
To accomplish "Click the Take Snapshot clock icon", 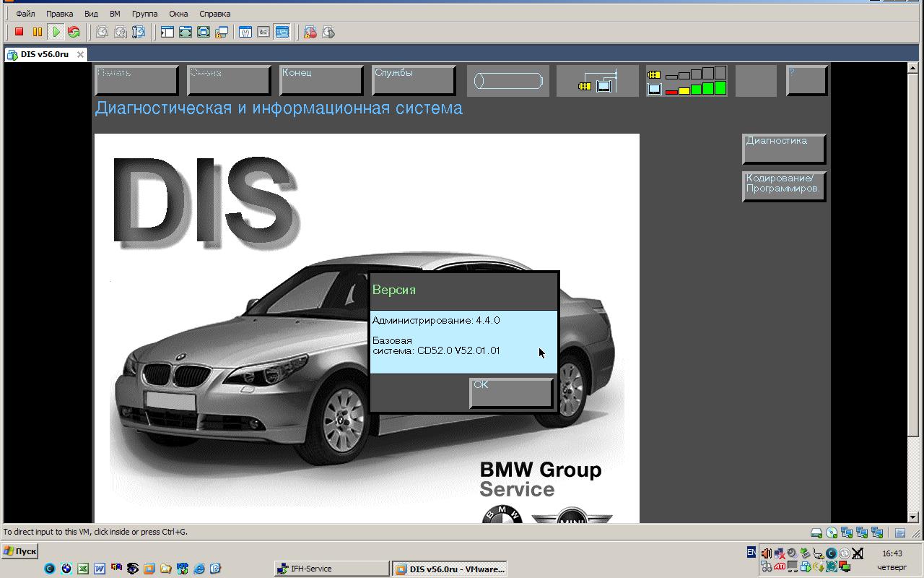I will [102, 32].
